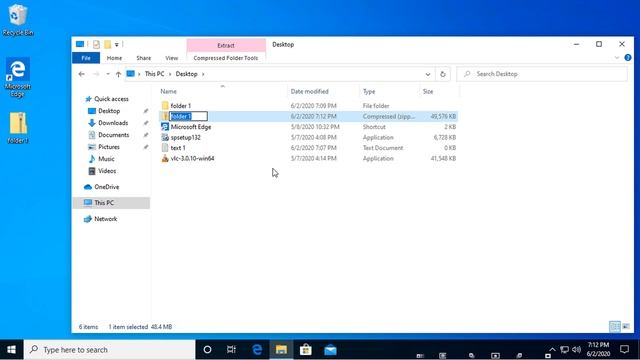Image resolution: width=640 pixels, height=360 pixels.
Task: Go up one level with Up arrow
Action: pyautogui.click(x=118, y=74)
